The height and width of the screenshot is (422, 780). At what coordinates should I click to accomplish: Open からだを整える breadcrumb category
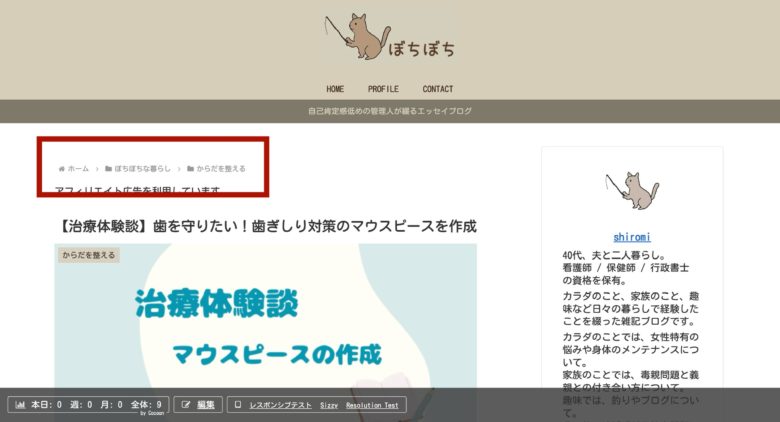pos(221,169)
